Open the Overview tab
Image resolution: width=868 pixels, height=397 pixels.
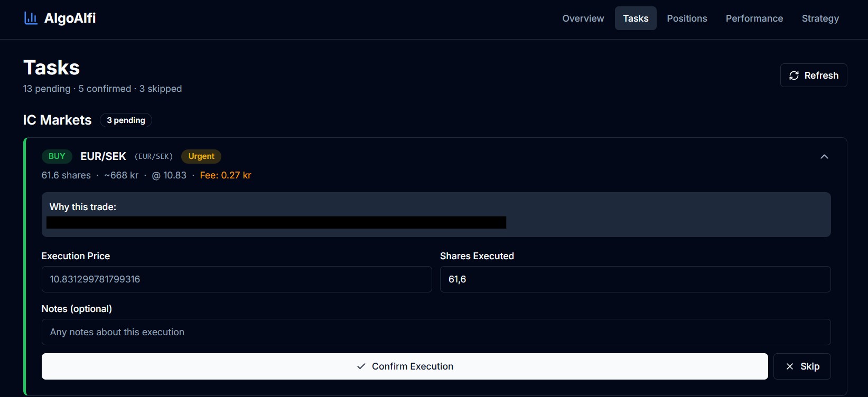click(x=583, y=18)
